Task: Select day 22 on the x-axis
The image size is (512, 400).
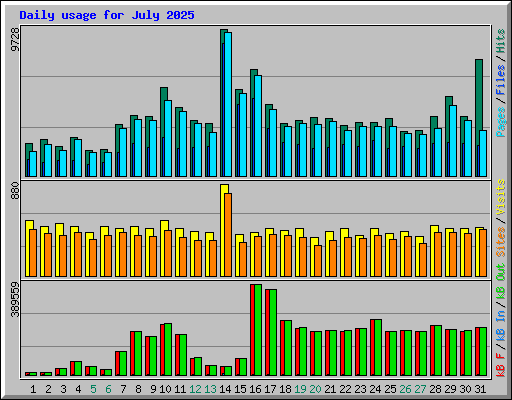Action: (x=345, y=389)
